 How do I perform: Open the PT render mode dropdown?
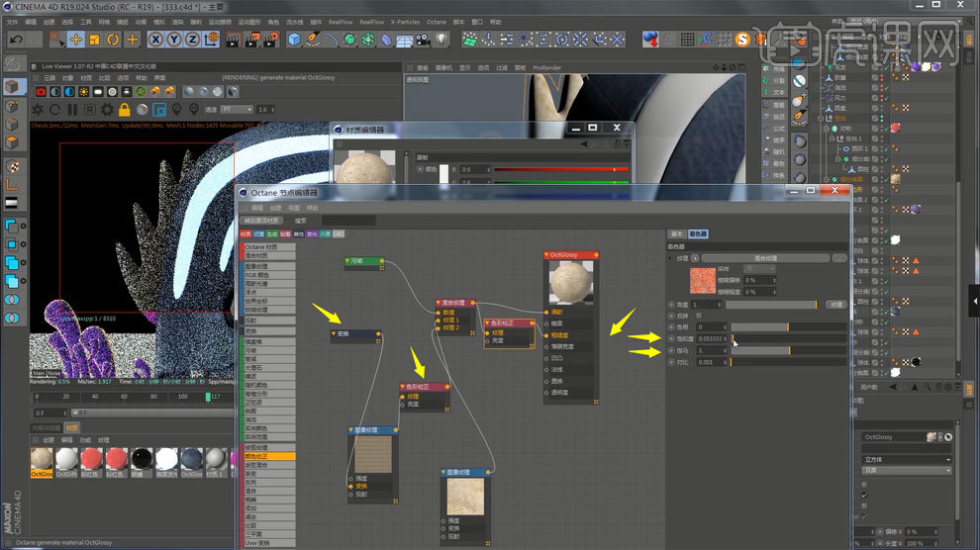(x=234, y=109)
